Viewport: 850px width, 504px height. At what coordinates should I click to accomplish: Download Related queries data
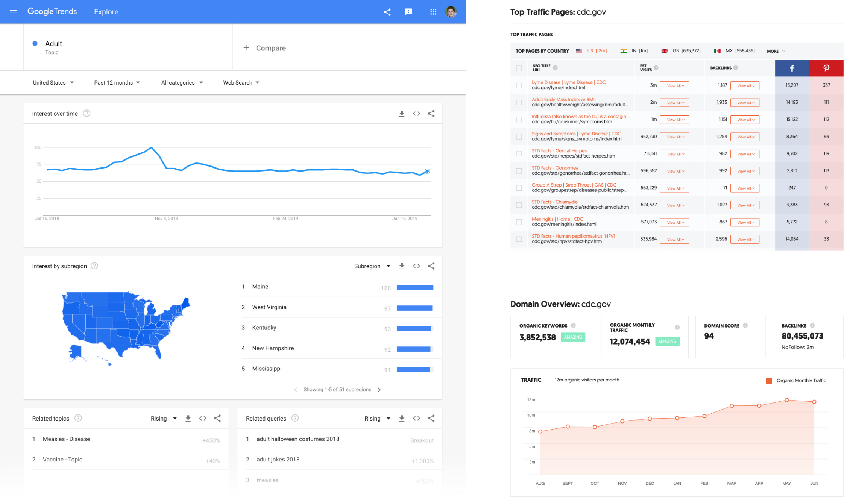(402, 418)
